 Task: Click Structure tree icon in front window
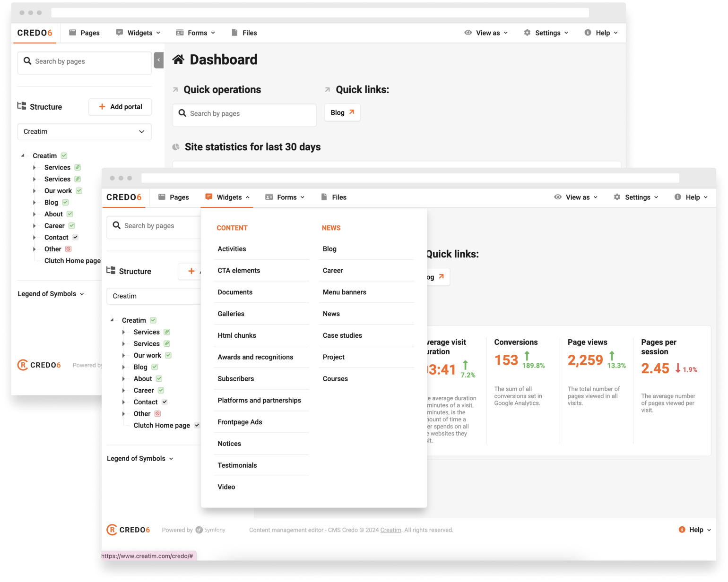coord(111,270)
